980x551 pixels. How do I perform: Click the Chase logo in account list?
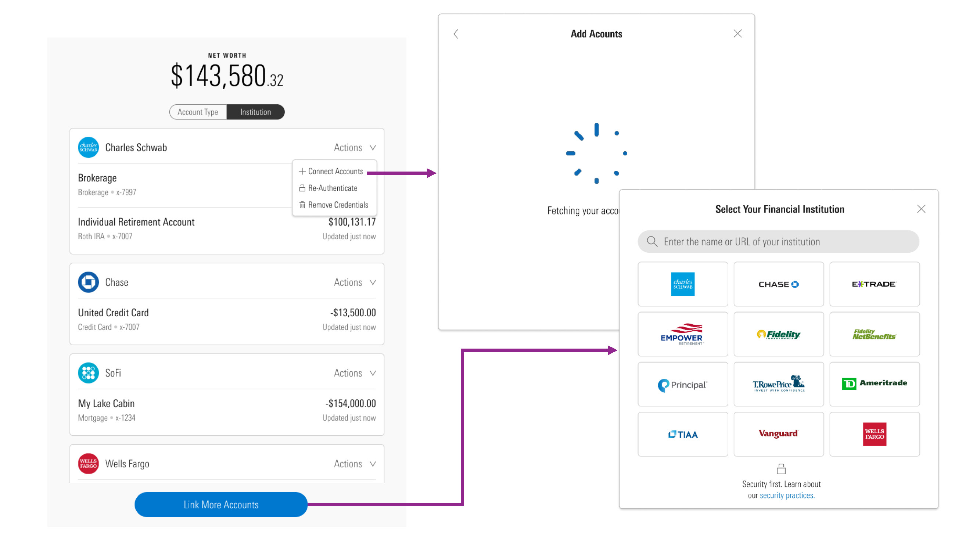click(x=88, y=282)
